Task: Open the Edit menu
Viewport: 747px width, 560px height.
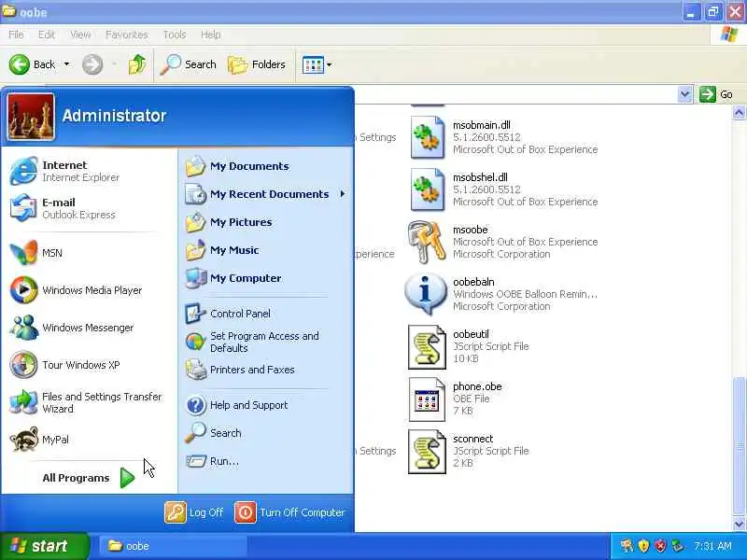Action: 46,35
